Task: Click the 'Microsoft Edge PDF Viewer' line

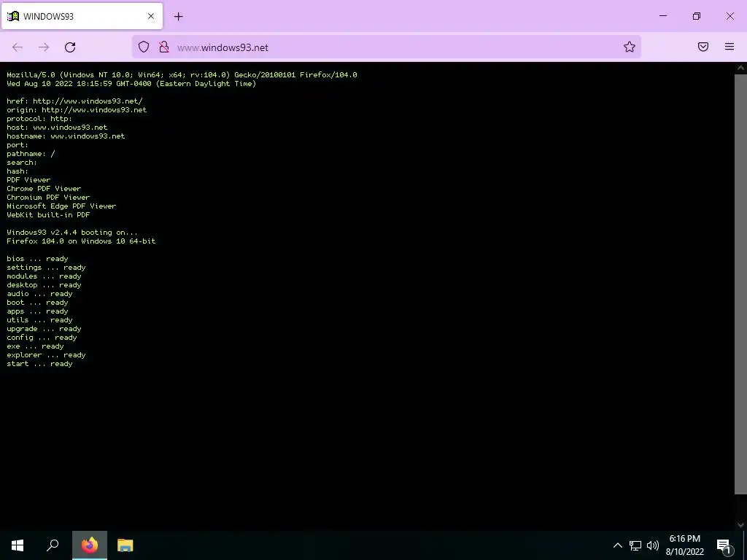Action: (x=61, y=206)
